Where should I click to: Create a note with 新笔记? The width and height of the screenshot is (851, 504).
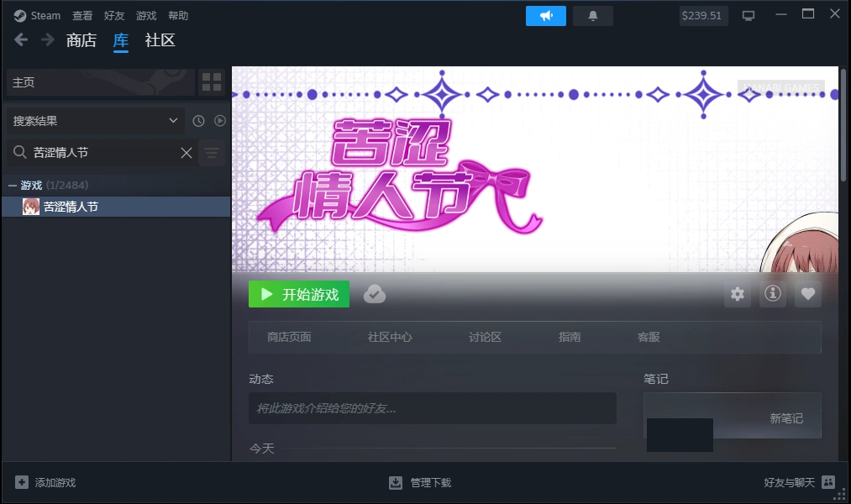coord(785,418)
